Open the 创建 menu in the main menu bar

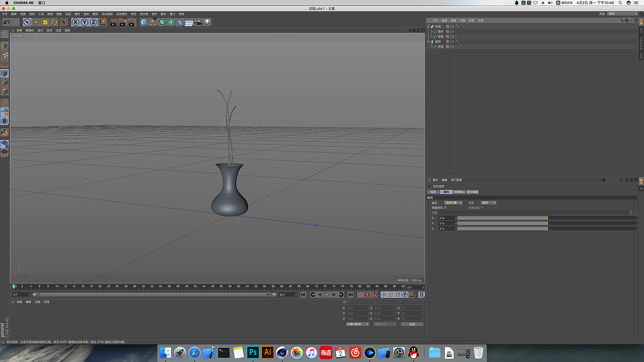click(23, 14)
